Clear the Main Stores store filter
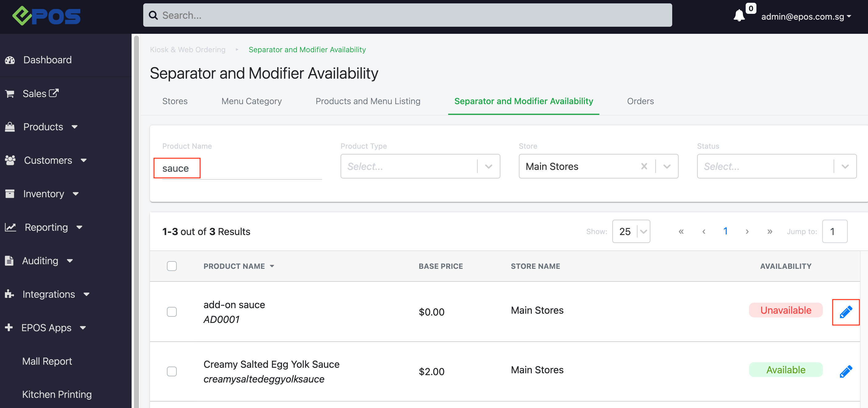 [644, 166]
